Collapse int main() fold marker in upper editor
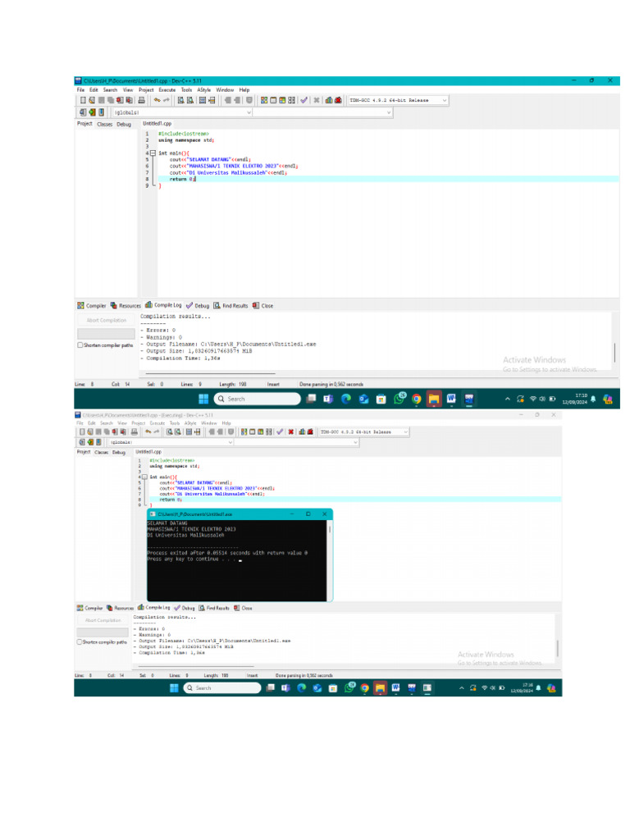The image size is (630, 840). pos(153,153)
